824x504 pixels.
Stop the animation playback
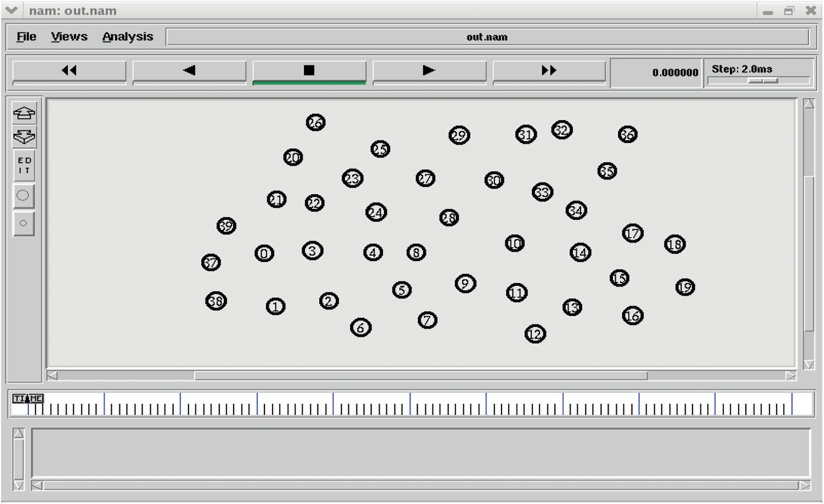pos(309,70)
